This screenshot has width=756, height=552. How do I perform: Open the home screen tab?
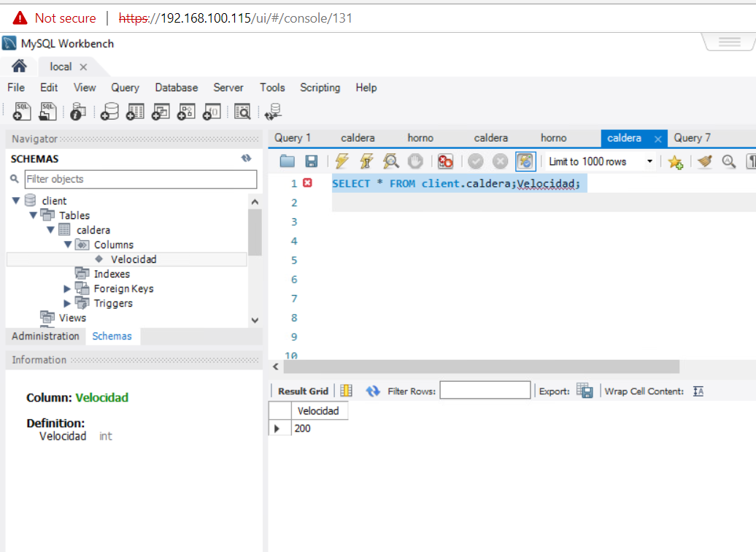click(19, 66)
